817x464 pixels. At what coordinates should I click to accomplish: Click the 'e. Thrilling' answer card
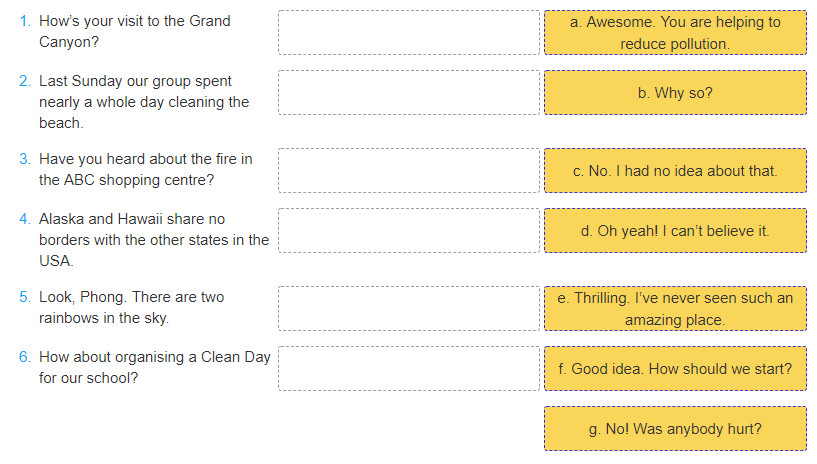coord(675,308)
